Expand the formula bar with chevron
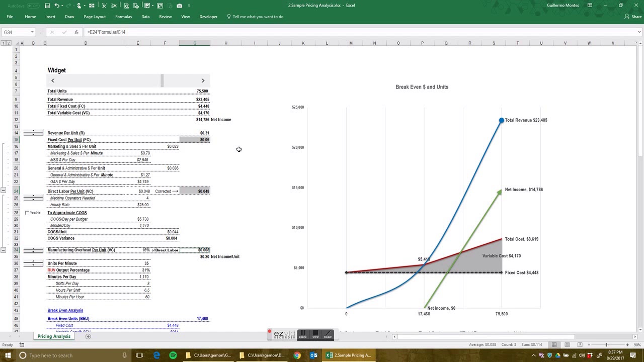 639,32
